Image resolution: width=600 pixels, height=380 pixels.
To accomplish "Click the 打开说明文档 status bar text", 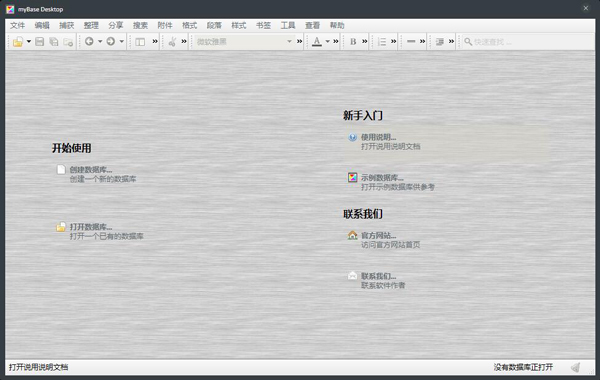I will [x=38, y=367].
